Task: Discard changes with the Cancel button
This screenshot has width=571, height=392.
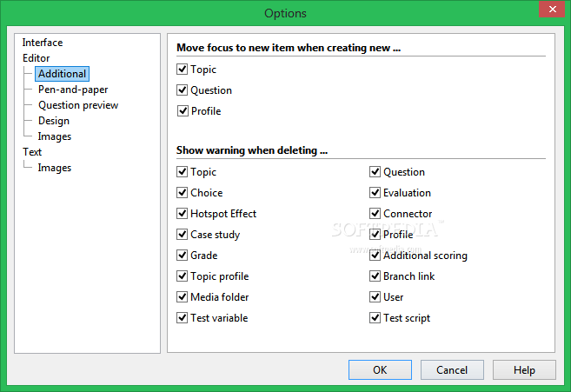Action: pos(452,369)
